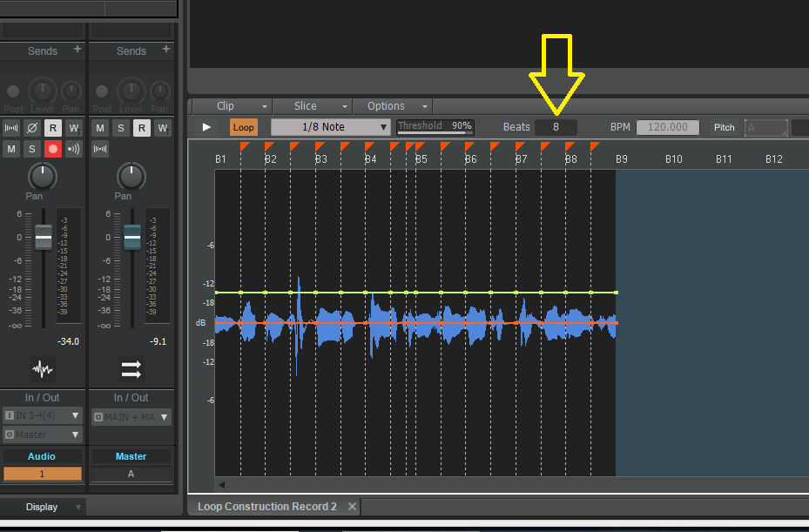Viewport: 809px width, 532px height.
Task: Play the loop preview
Action: click(x=206, y=127)
